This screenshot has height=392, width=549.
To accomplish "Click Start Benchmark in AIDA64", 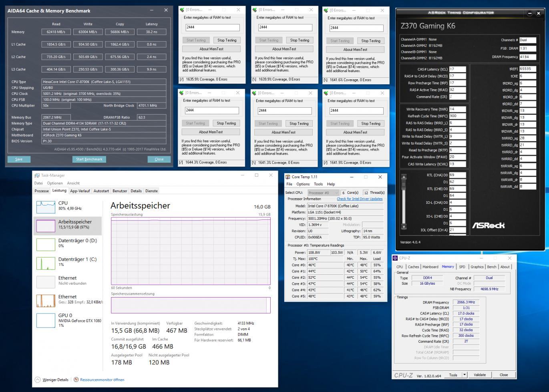I will coord(89,159).
